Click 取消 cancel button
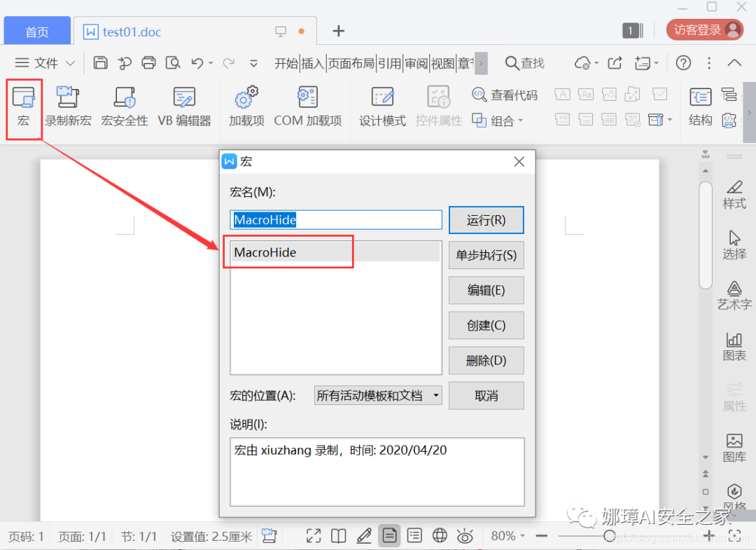Image resolution: width=756 pixels, height=550 pixels. (486, 396)
